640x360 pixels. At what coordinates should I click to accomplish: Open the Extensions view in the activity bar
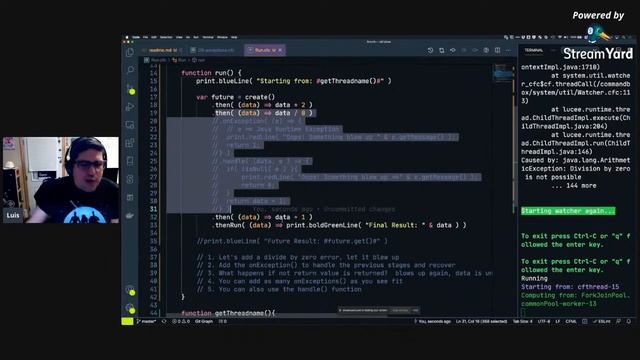tap(130, 143)
